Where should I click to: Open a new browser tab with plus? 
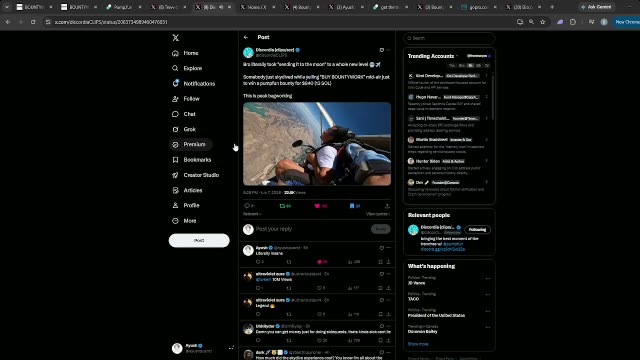coord(552,7)
